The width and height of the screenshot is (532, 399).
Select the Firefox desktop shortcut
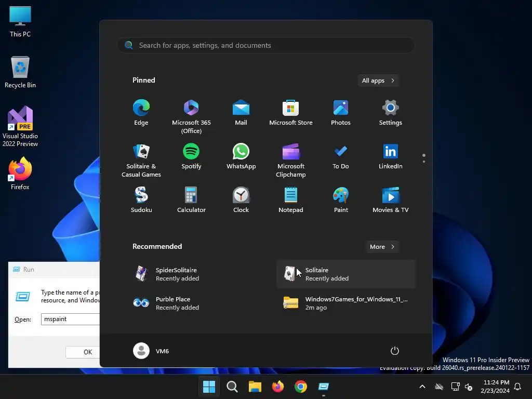coord(20,174)
